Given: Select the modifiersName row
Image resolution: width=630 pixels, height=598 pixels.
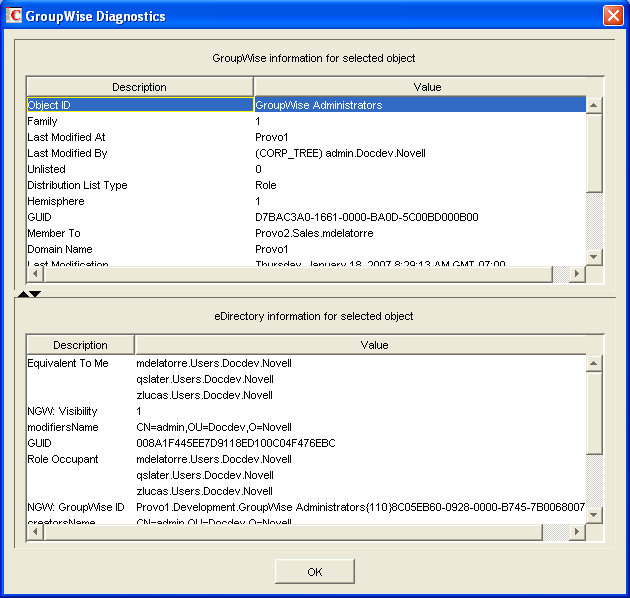Looking at the screenshot, I should (x=306, y=427).
